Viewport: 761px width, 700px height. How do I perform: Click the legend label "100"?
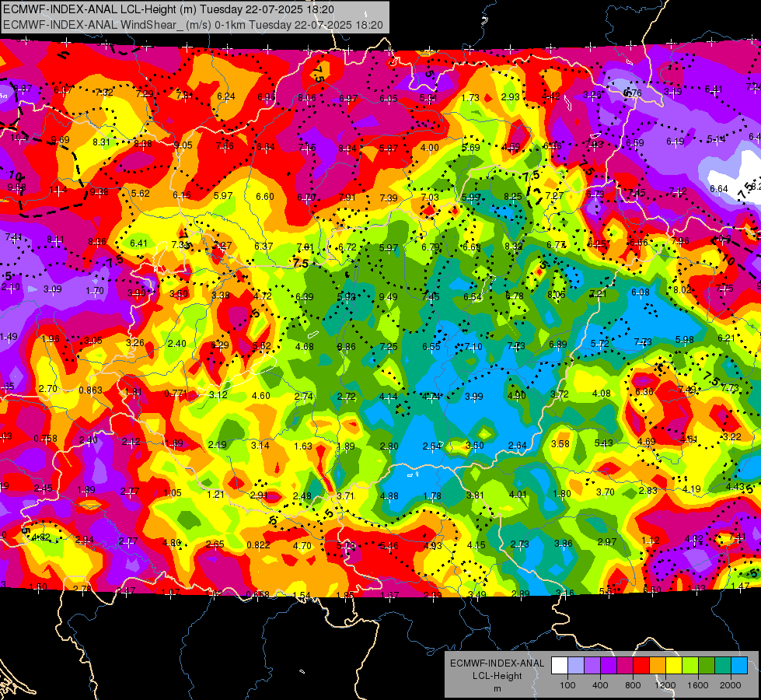pos(567,685)
